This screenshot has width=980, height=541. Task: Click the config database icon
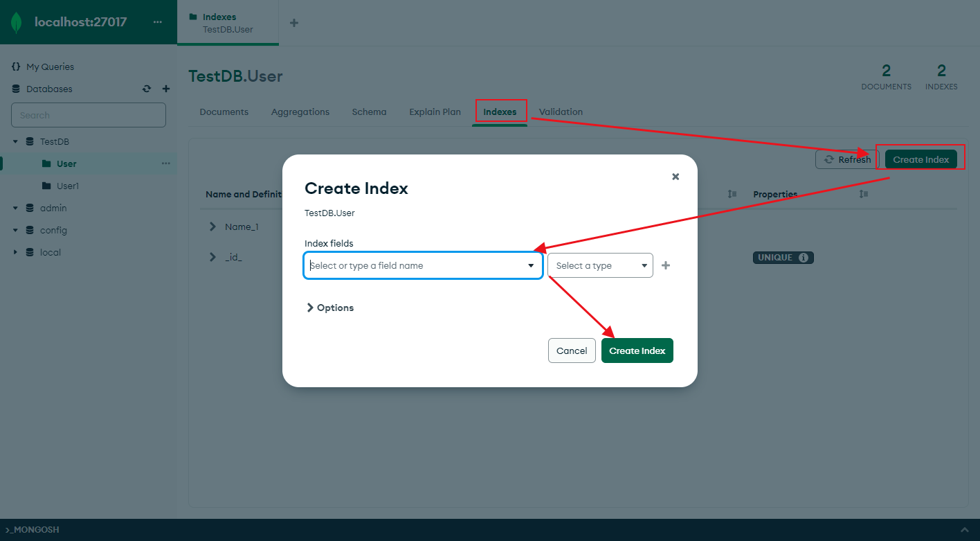pyautogui.click(x=30, y=230)
